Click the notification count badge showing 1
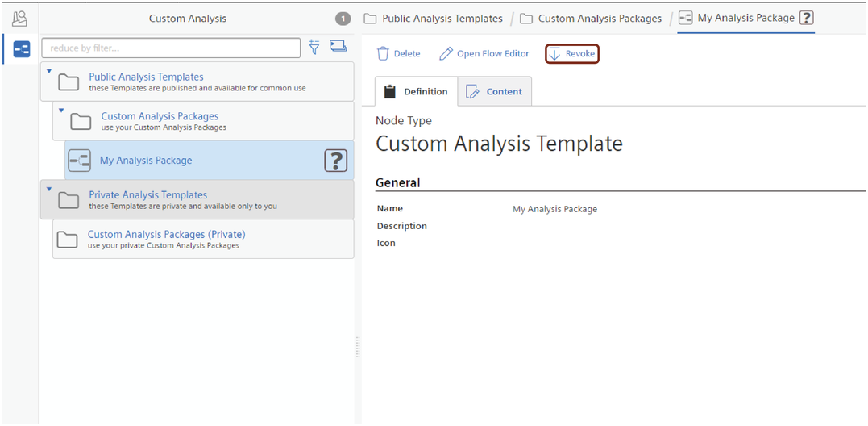Screen dimensions: 868x426 pyautogui.click(x=343, y=19)
